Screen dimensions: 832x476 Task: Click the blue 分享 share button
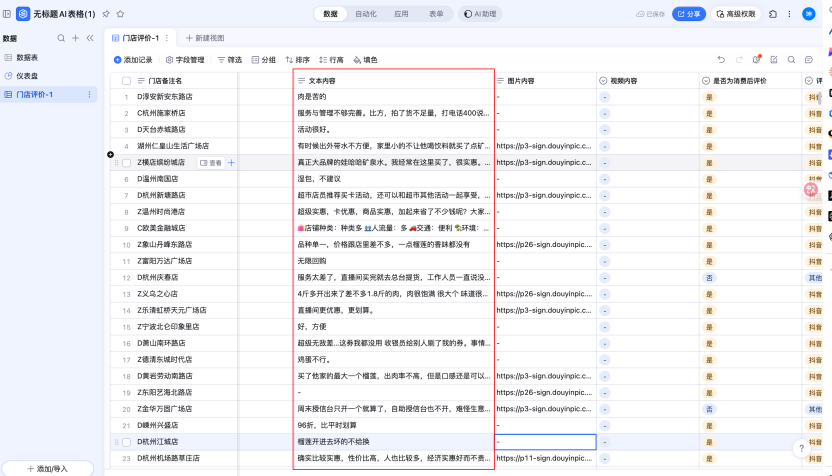[x=688, y=14]
